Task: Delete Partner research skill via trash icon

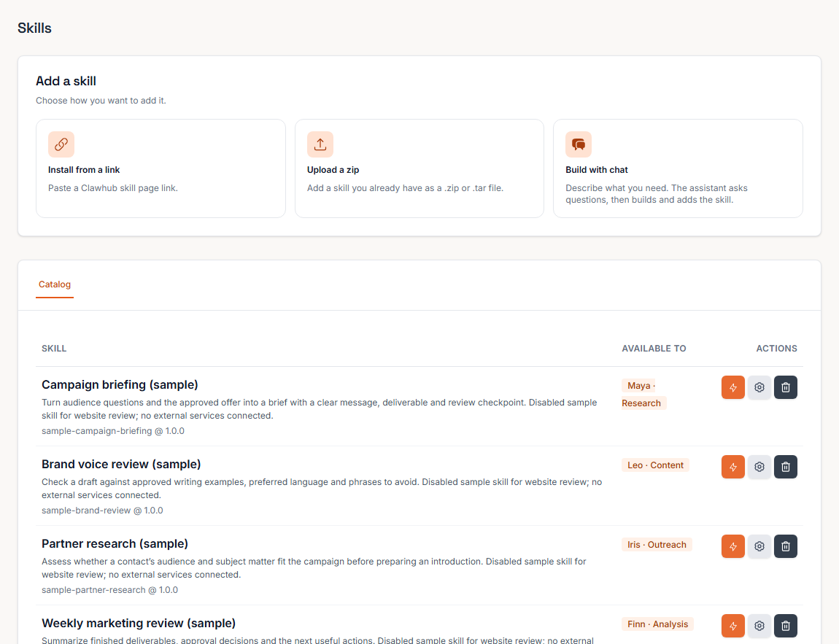Action: 786,547
